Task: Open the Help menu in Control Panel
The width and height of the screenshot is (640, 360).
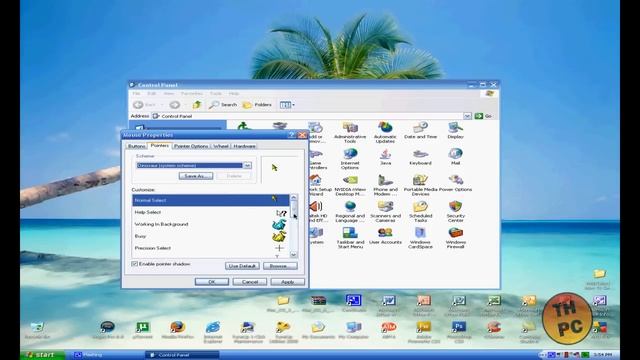Action: point(233,93)
